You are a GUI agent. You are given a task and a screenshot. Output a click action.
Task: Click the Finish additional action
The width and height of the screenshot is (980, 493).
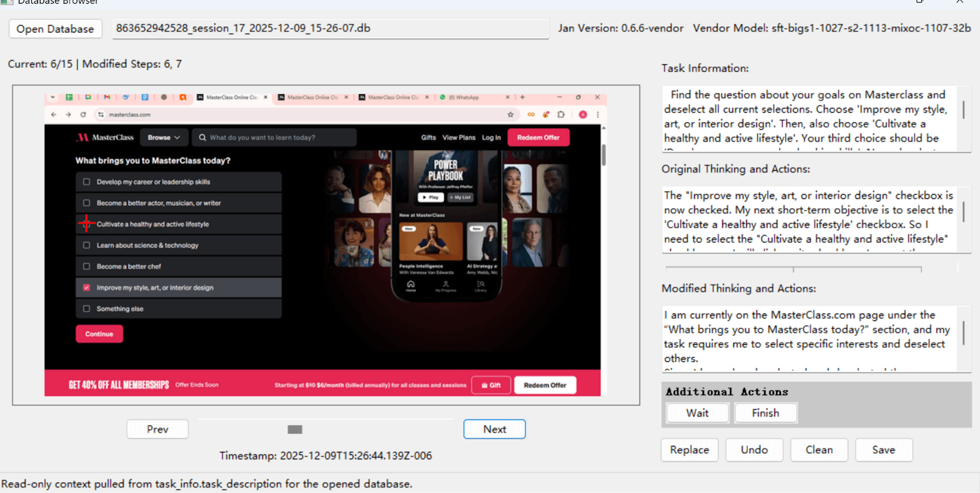tap(766, 413)
